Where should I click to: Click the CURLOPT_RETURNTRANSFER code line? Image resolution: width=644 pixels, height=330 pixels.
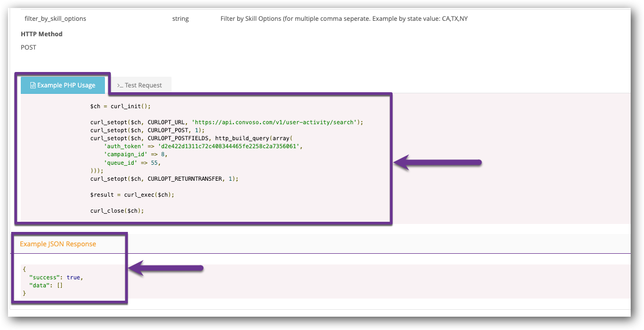pos(165,179)
